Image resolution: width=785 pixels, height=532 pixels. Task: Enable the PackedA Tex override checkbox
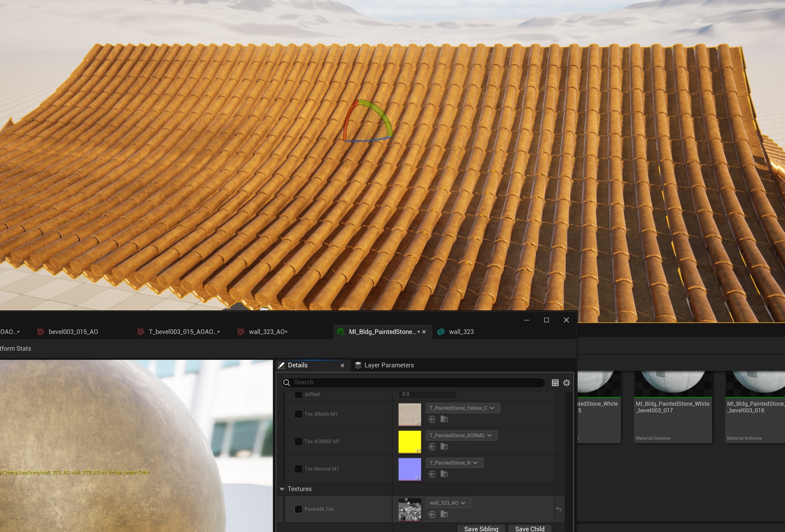298,509
